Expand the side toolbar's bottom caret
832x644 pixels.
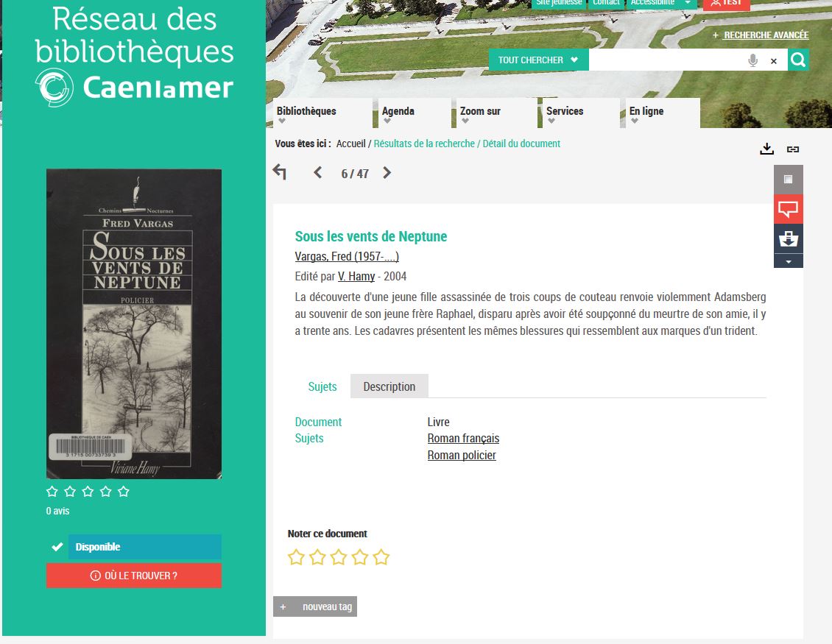pyautogui.click(x=788, y=261)
